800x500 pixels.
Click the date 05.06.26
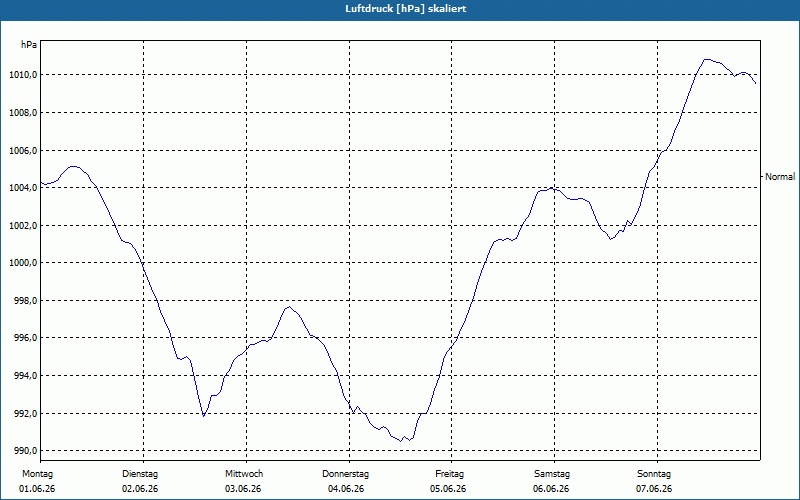[448, 489]
